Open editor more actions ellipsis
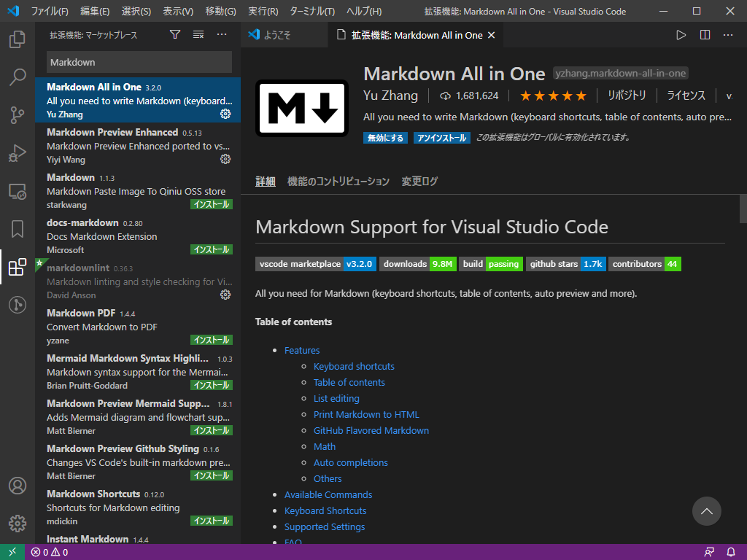Screen dimensions: 747x560 click(x=728, y=35)
